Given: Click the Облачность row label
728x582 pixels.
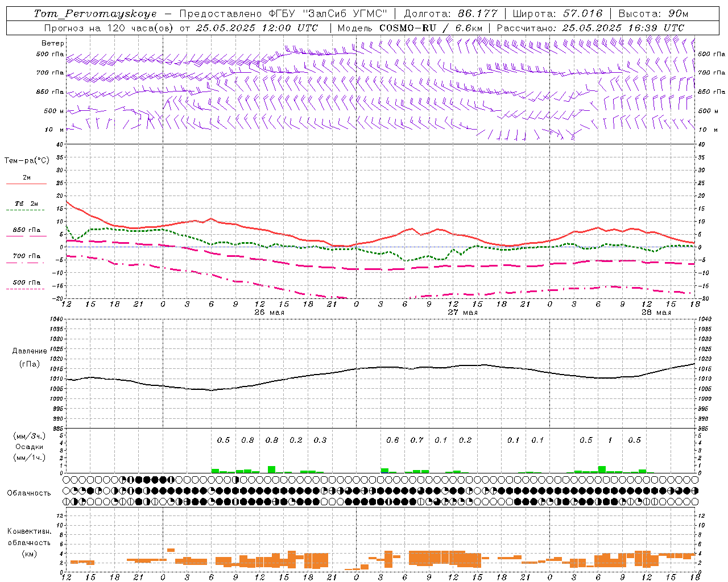Looking at the screenshot, I should tap(29, 493).
